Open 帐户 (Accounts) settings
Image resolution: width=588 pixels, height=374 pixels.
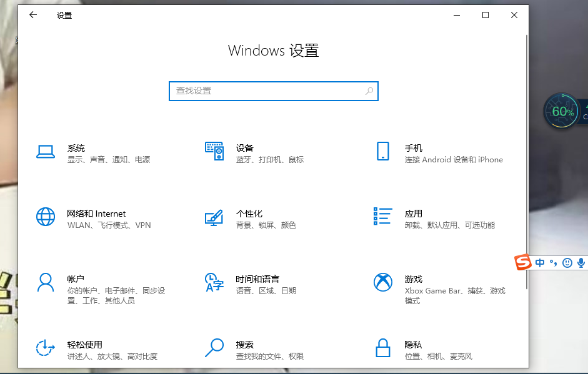point(46,282)
